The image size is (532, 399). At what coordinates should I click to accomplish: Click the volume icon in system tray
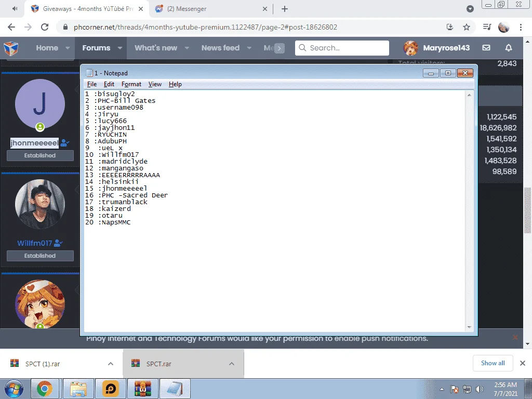(479, 389)
